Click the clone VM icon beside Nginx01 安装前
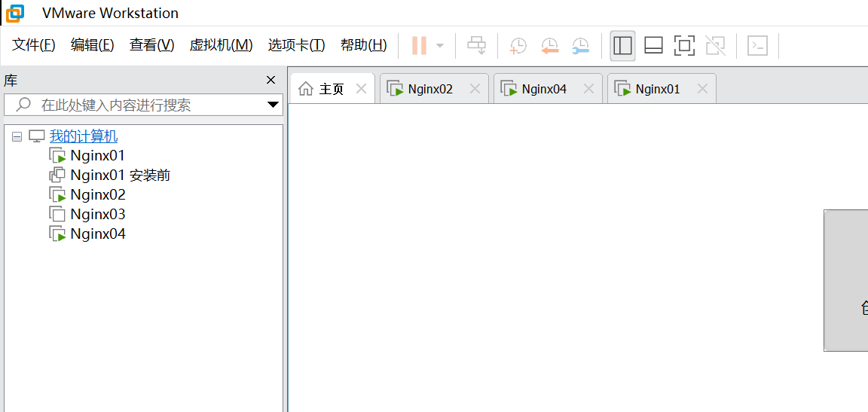This screenshot has height=412, width=868. tap(57, 175)
